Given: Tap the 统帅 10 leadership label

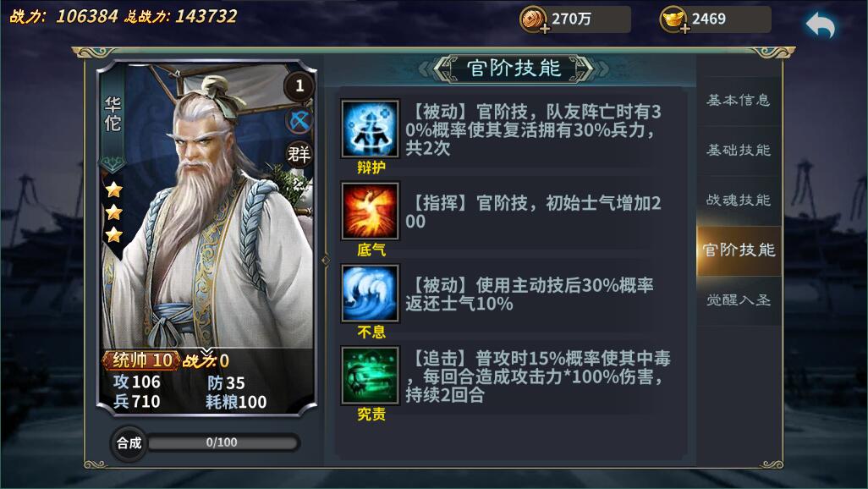Looking at the screenshot, I should pyautogui.click(x=142, y=360).
